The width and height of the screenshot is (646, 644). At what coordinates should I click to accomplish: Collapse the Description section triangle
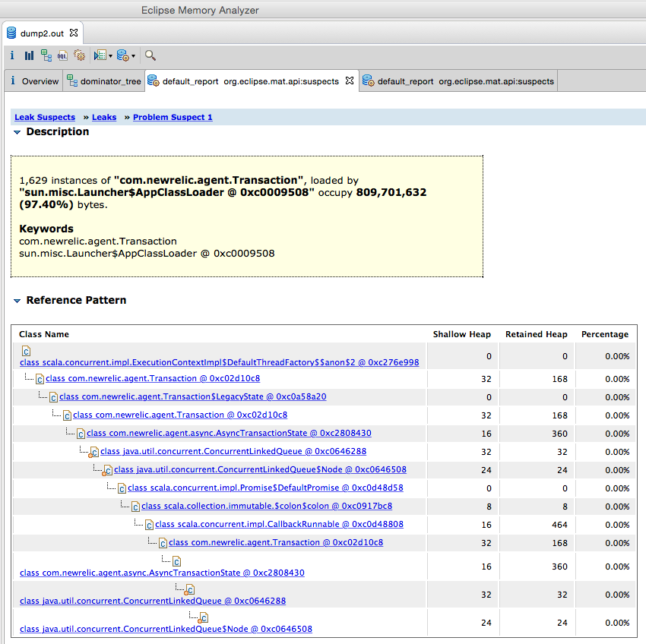(x=17, y=132)
